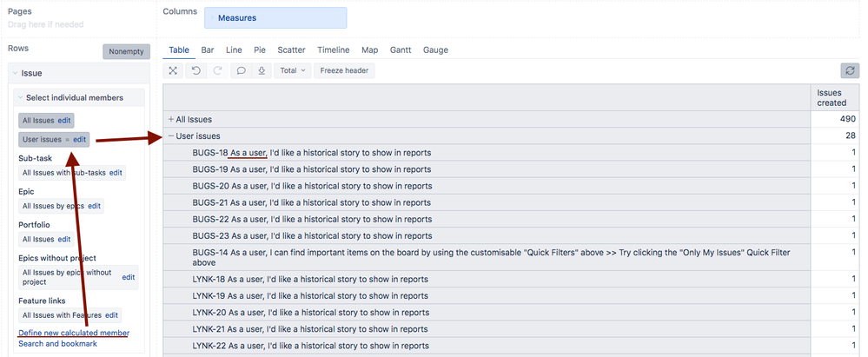
Task: Click the undo arrow icon in toolbar
Action: [196, 71]
